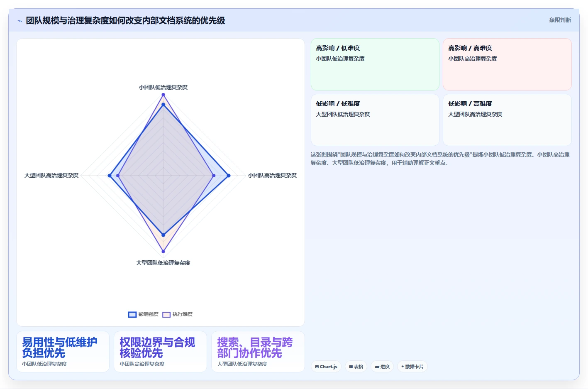Click 大型团队高治理复杂度 in the 低影响 / 高难度 card
The height and width of the screenshot is (389, 588).
click(475, 114)
